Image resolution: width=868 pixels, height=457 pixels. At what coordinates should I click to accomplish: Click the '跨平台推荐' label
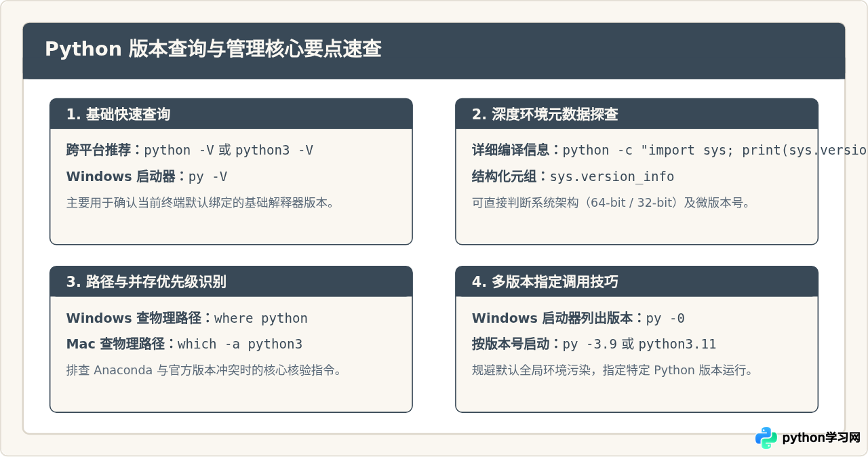99,150
